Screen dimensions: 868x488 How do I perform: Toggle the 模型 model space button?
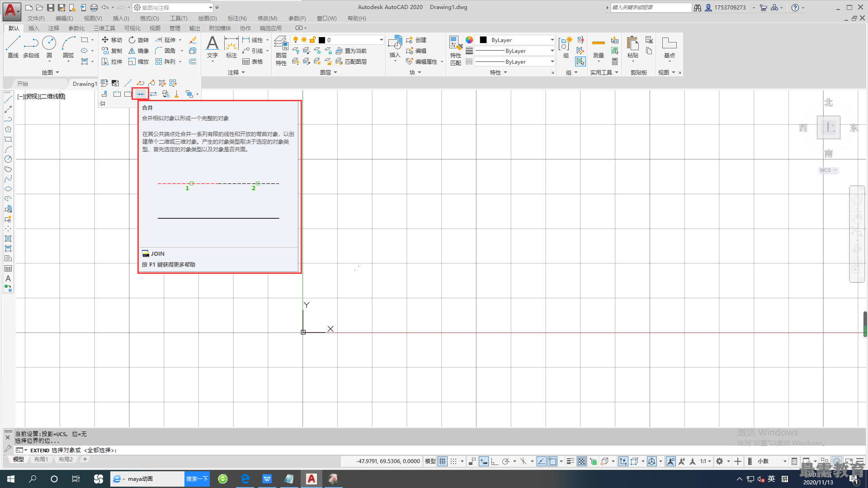[x=430, y=461]
